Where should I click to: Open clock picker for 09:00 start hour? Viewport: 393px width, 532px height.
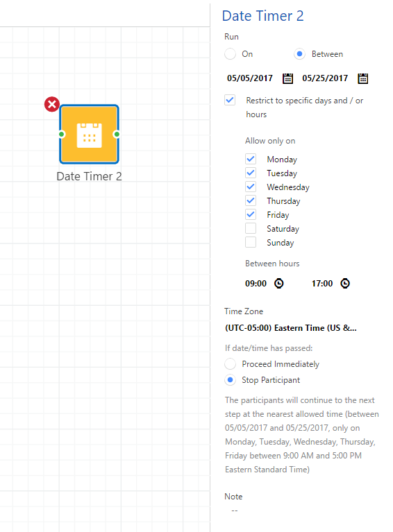point(279,283)
